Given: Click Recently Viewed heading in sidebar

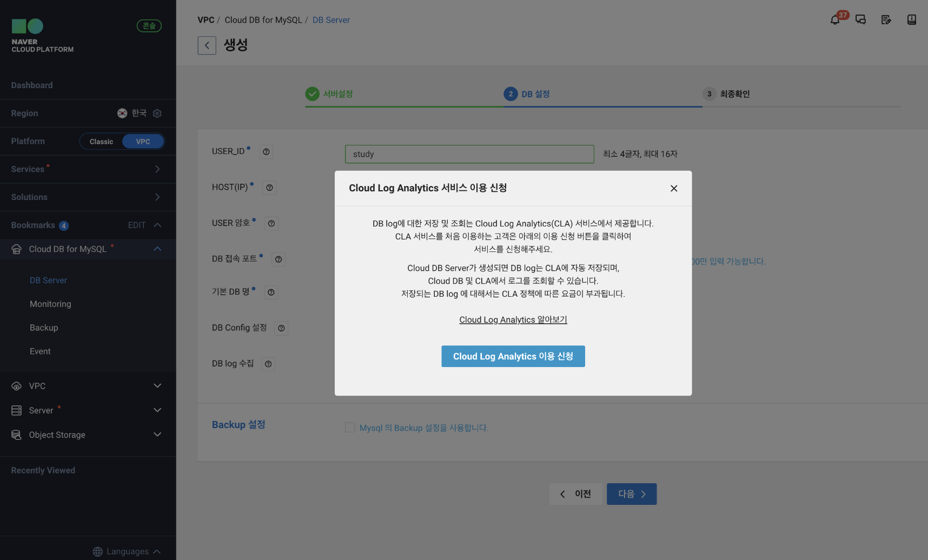Looking at the screenshot, I should [43, 471].
